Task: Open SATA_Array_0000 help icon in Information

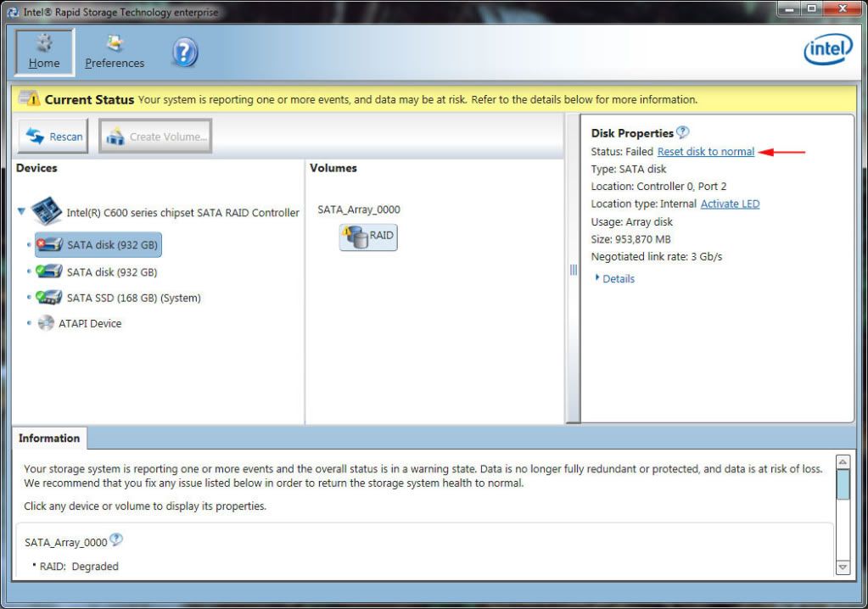Action: [x=116, y=539]
